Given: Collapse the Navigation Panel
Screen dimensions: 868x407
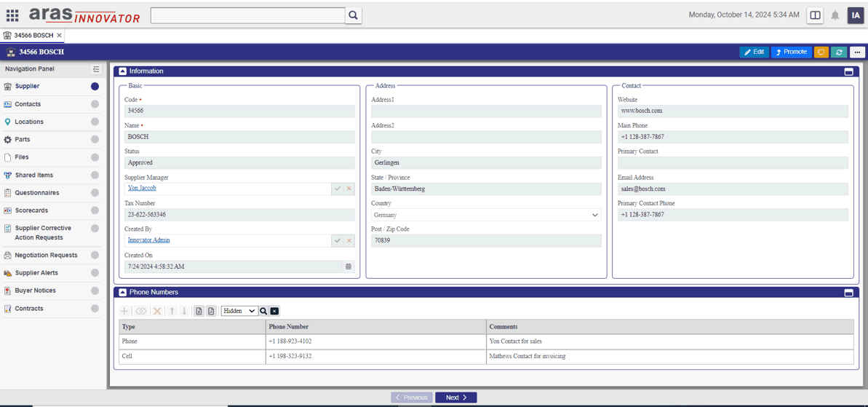Looking at the screenshot, I should [96, 69].
